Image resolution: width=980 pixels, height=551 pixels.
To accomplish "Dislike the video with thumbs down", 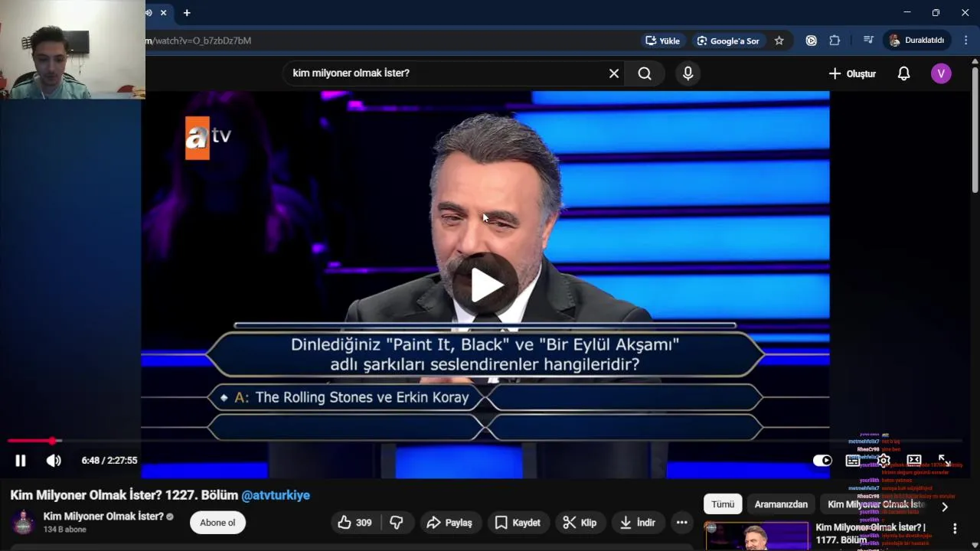I will click(397, 523).
